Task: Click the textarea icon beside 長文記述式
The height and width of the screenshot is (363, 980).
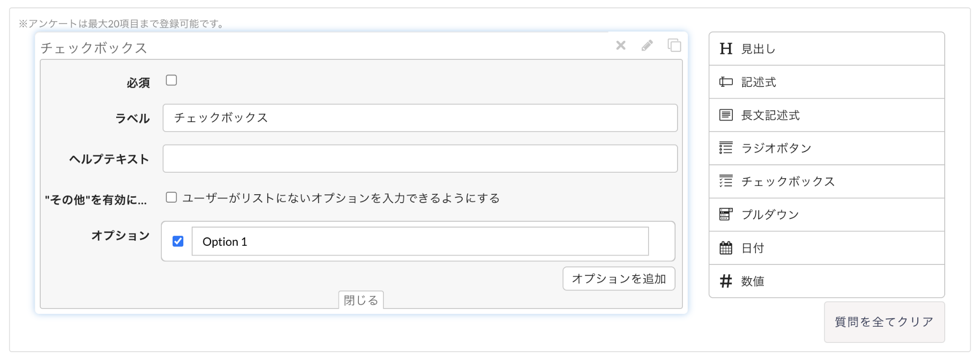Action: (726, 115)
